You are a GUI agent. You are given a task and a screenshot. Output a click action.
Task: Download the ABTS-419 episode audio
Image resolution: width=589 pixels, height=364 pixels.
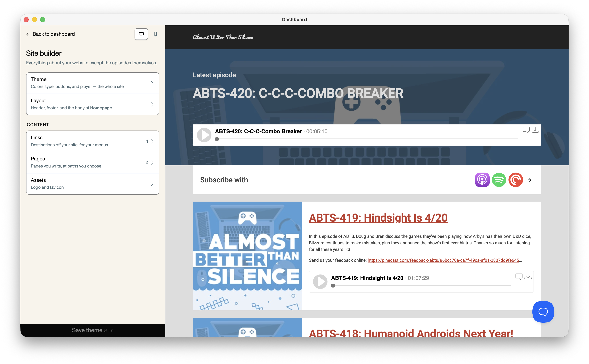(528, 277)
